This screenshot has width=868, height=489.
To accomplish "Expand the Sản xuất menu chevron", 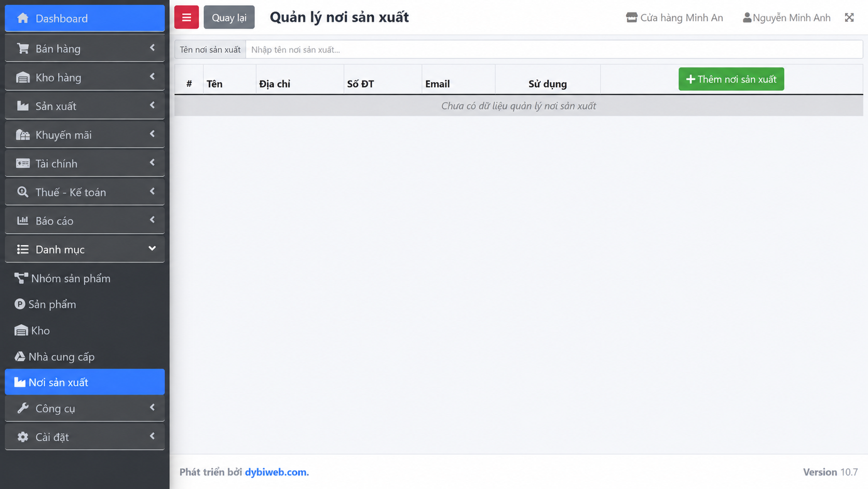I will point(152,105).
